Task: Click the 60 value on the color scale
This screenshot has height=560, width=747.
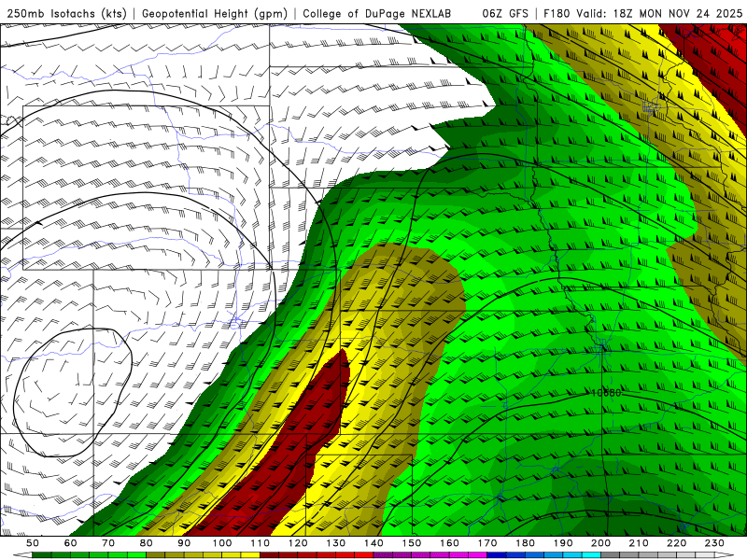Action: click(x=71, y=543)
